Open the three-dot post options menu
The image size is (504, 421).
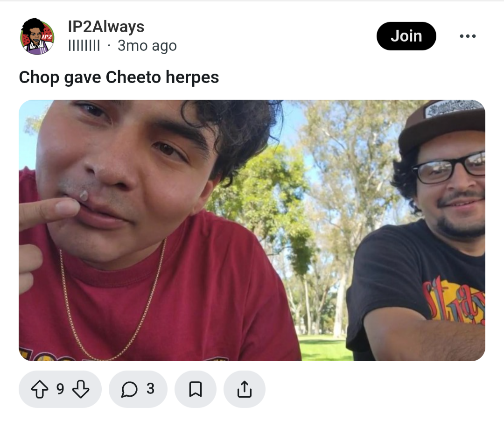point(468,36)
